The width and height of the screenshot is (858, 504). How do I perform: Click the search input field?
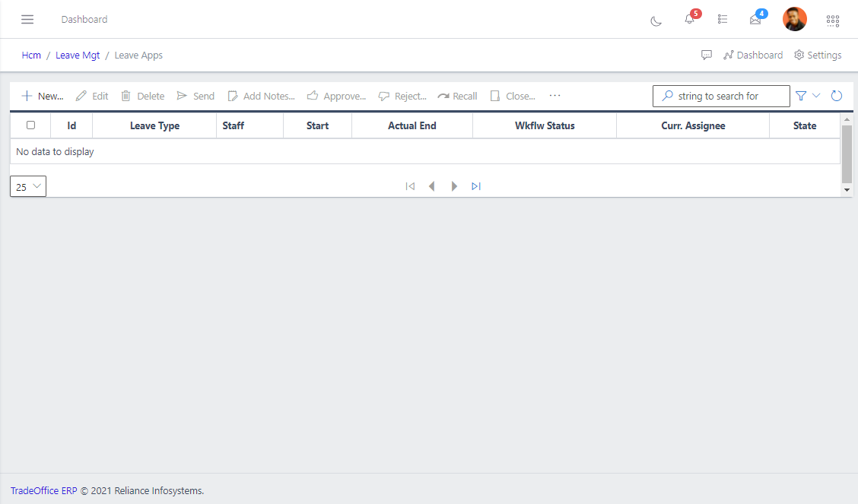click(721, 96)
